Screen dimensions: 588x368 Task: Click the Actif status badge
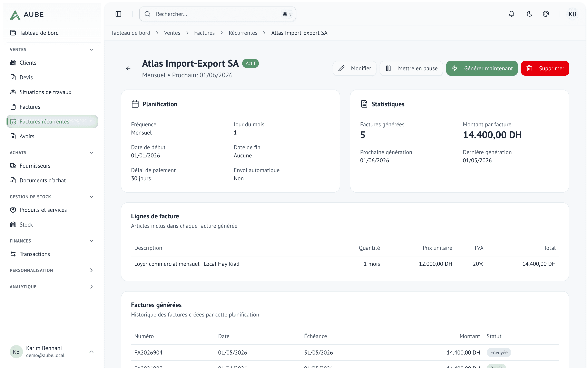tap(251, 64)
